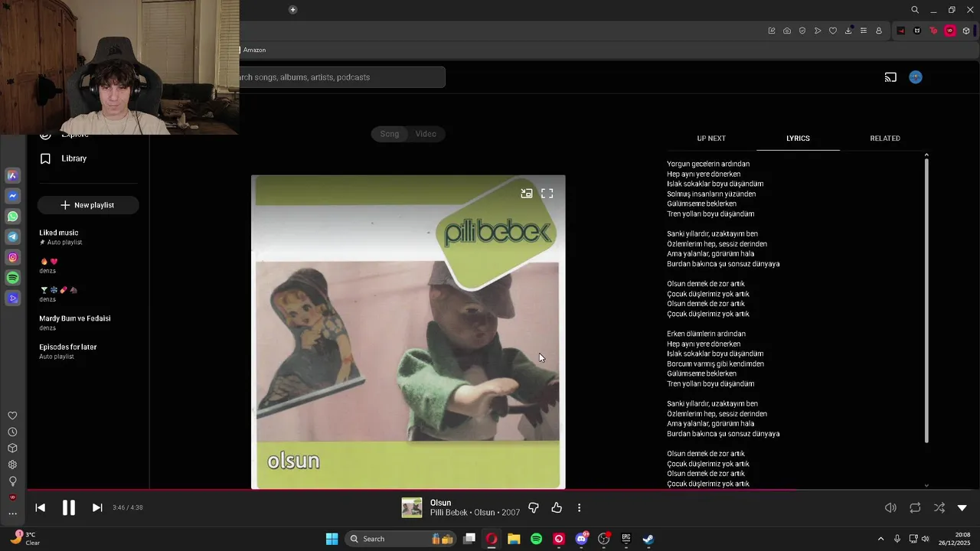Open Easy Setup sliders icon
The height and width of the screenshot is (551, 980).
tap(864, 31)
